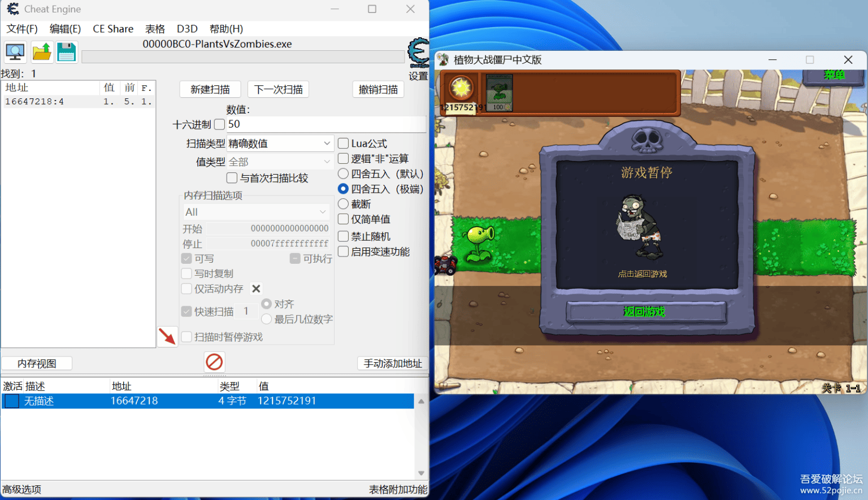
Task: Select the 截断 radio button
Action: point(343,204)
